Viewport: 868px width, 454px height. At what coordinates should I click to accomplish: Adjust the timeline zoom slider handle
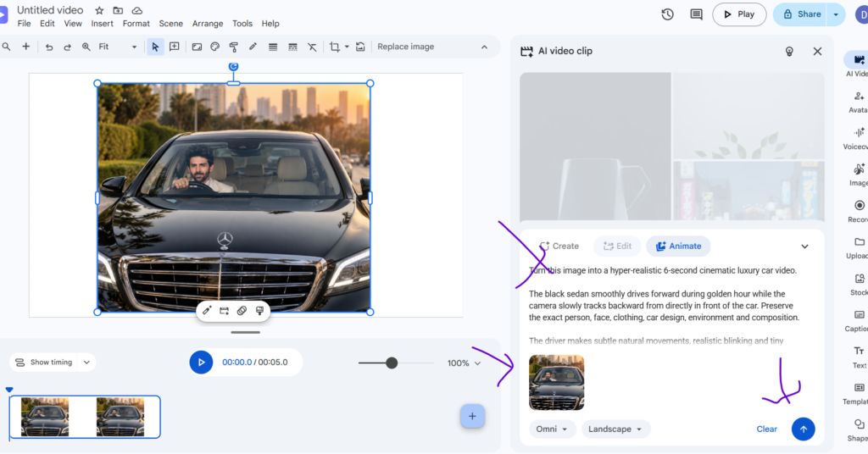point(392,363)
